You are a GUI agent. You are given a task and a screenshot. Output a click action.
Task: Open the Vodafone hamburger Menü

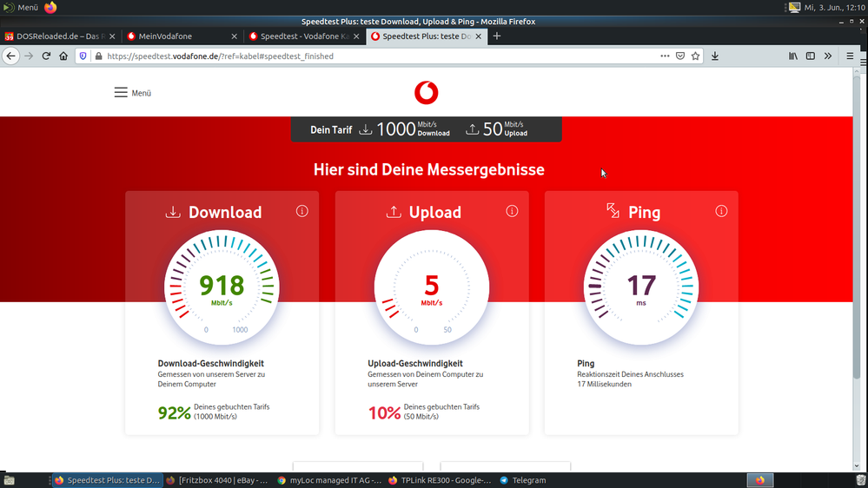[132, 93]
